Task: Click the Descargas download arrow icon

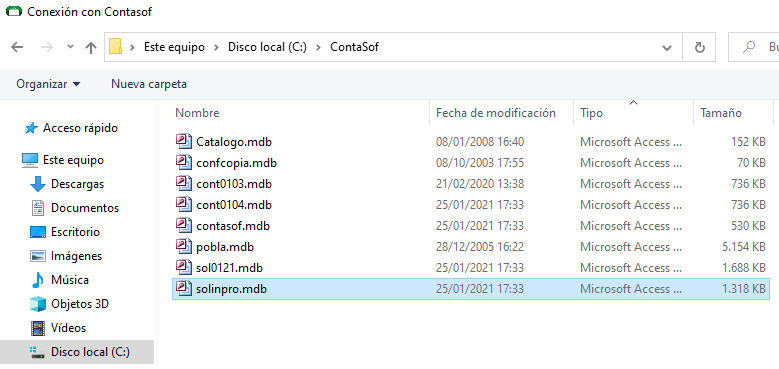Action: [x=38, y=184]
